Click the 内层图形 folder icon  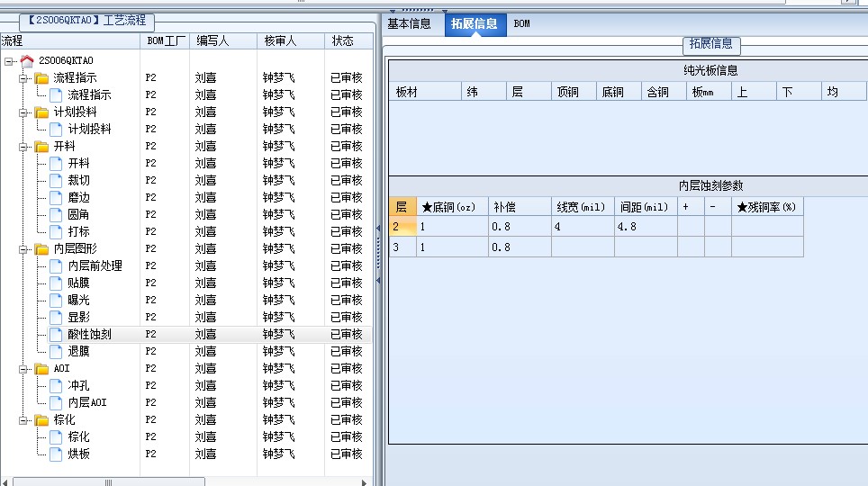[41, 249]
